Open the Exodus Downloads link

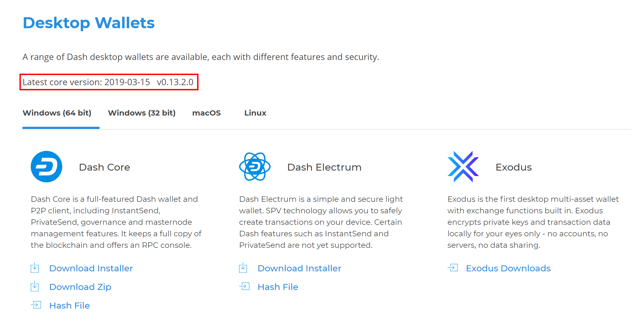coord(508,268)
